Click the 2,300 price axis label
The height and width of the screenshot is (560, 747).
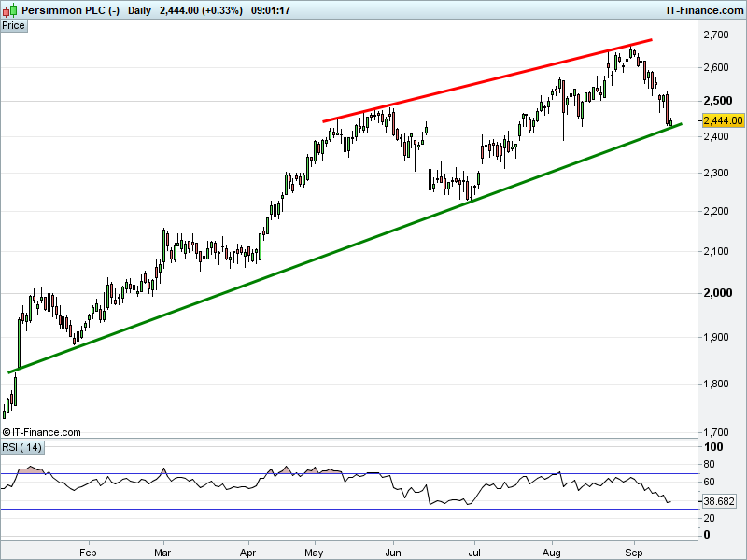coord(716,173)
